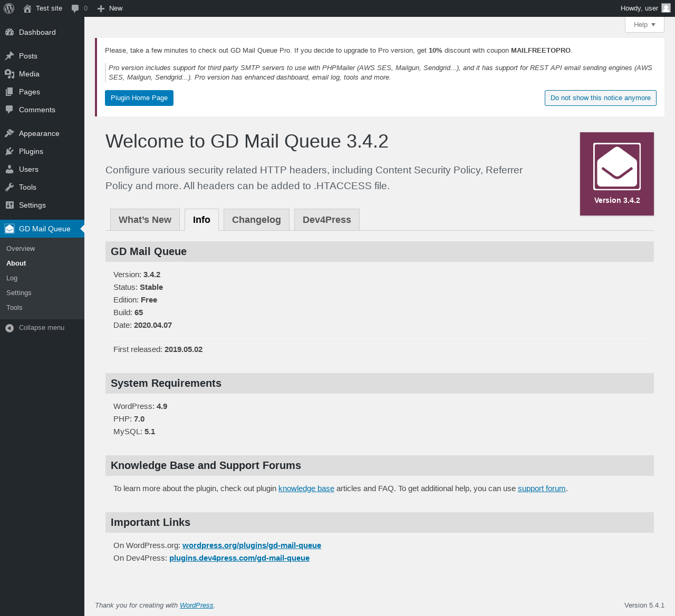
Task: Open GD Mail Queue Settings submenu
Action: pos(42,293)
